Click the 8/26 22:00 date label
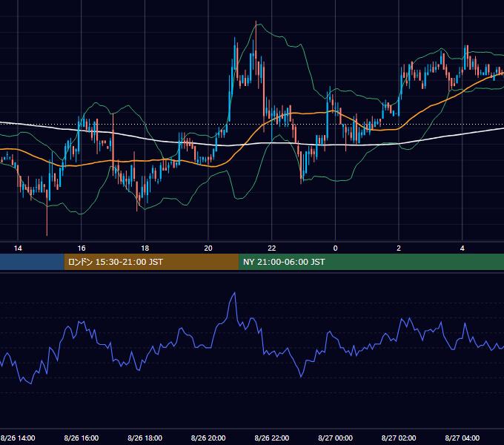 [272, 438]
